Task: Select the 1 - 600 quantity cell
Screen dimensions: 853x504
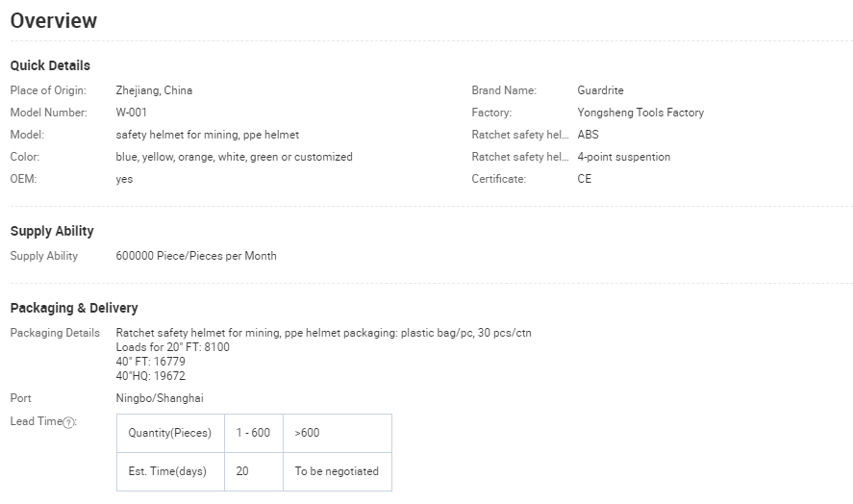Action: pos(253,433)
